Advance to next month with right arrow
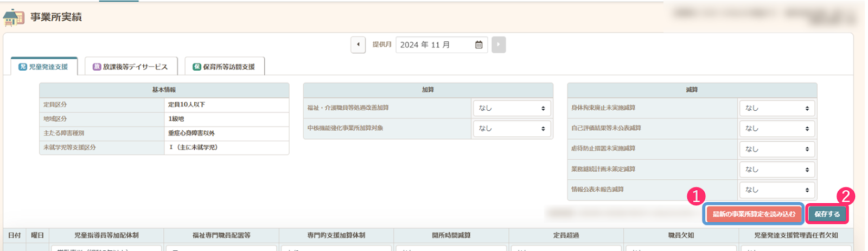Screen dimensions: 868x251 coord(499,45)
